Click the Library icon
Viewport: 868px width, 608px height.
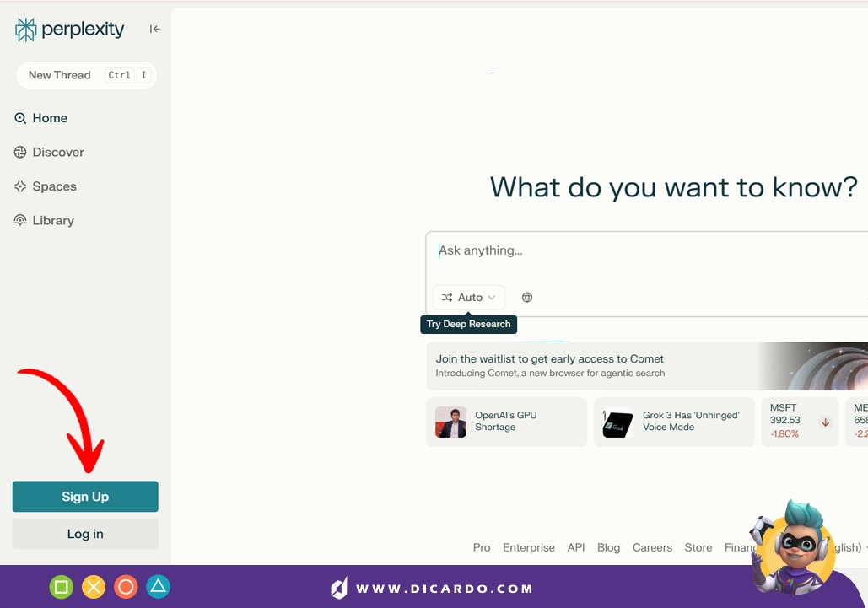[20, 220]
